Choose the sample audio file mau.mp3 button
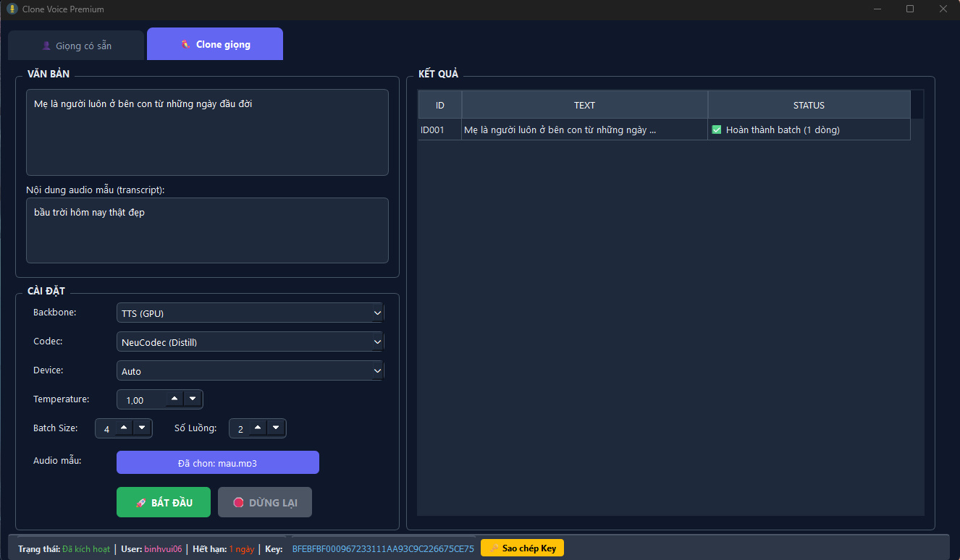 217,463
